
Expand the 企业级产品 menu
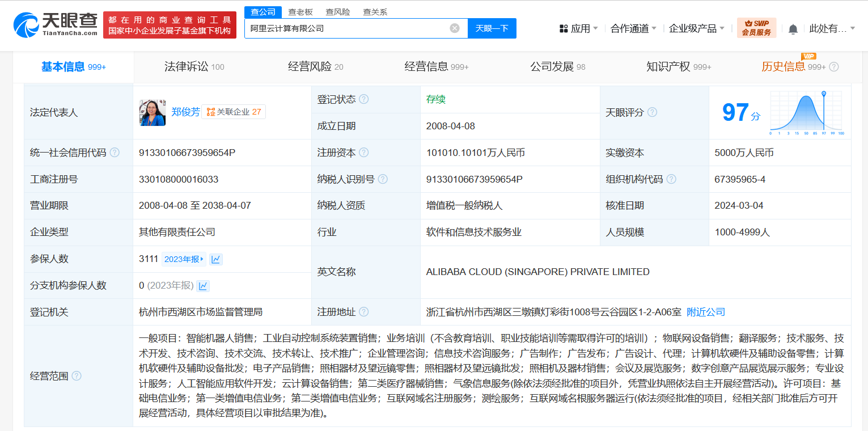point(696,28)
